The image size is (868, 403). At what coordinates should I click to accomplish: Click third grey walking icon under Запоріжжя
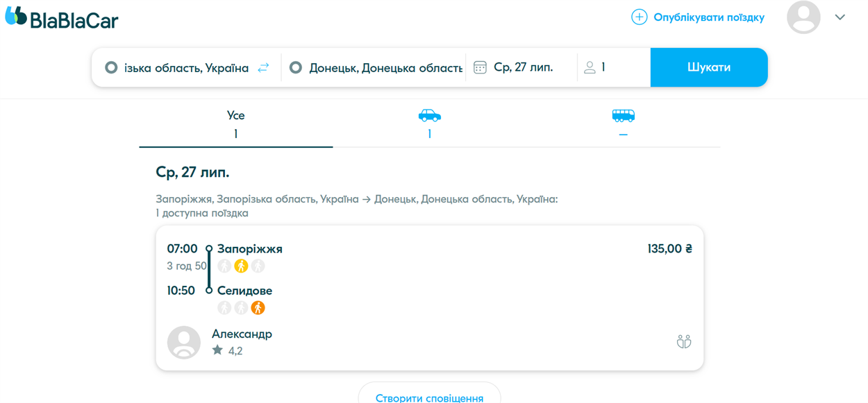258,266
